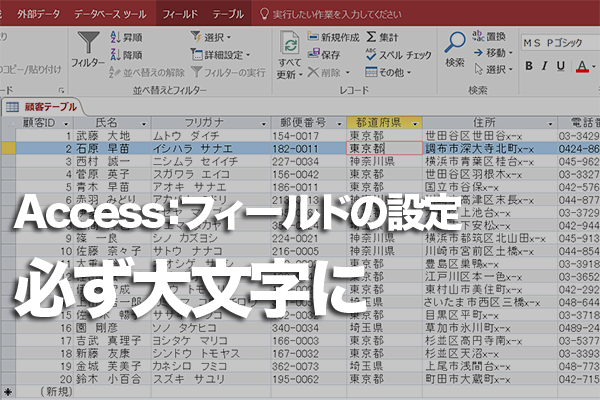The width and height of the screenshot is (600, 400).
Task: Toggle Italic formatting button
Action: click(545, 66)
